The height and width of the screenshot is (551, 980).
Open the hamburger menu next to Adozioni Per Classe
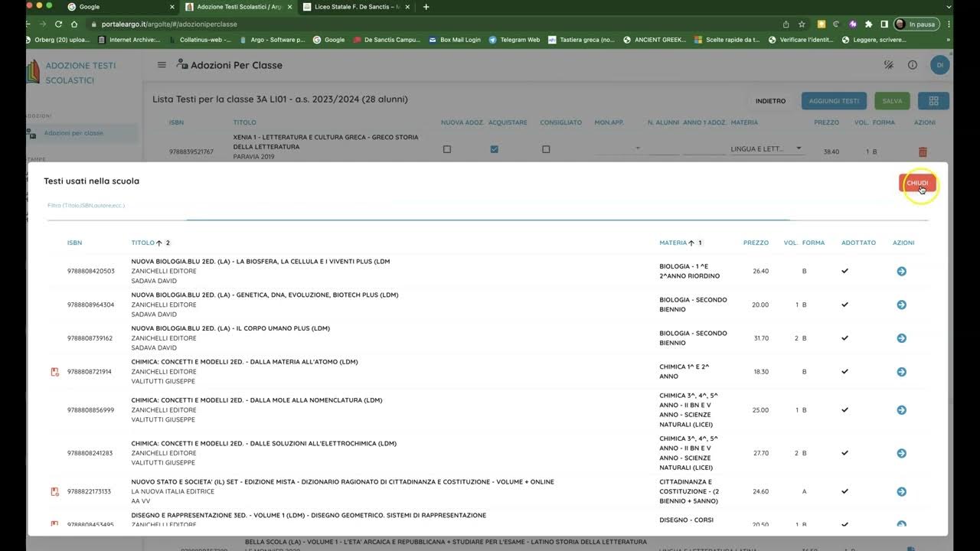coord(162,65)
